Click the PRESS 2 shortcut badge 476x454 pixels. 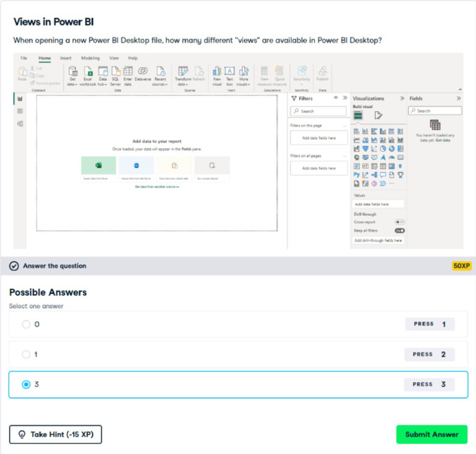tap(430, 354)
